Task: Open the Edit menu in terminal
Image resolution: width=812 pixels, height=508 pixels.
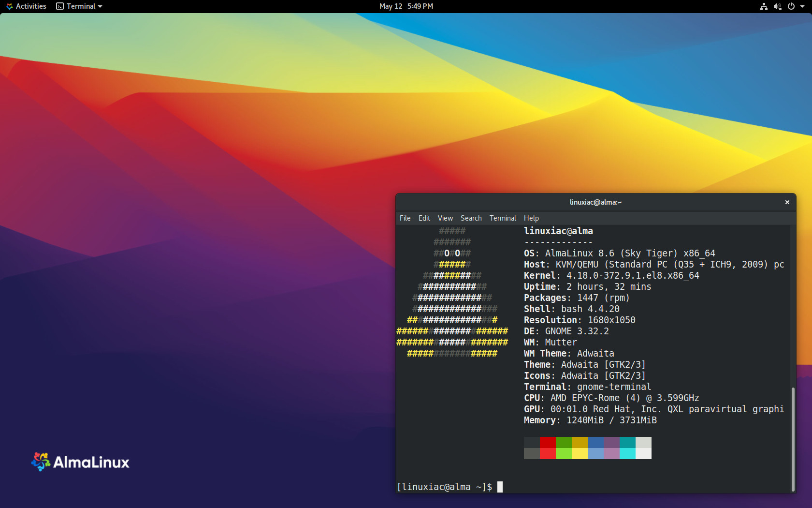Action: 424,218
